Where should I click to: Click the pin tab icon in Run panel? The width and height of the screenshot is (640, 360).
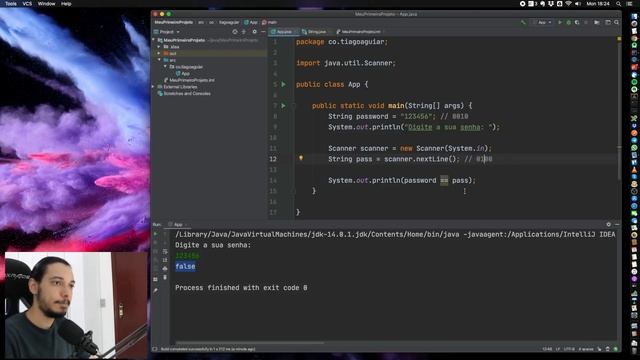156,291
